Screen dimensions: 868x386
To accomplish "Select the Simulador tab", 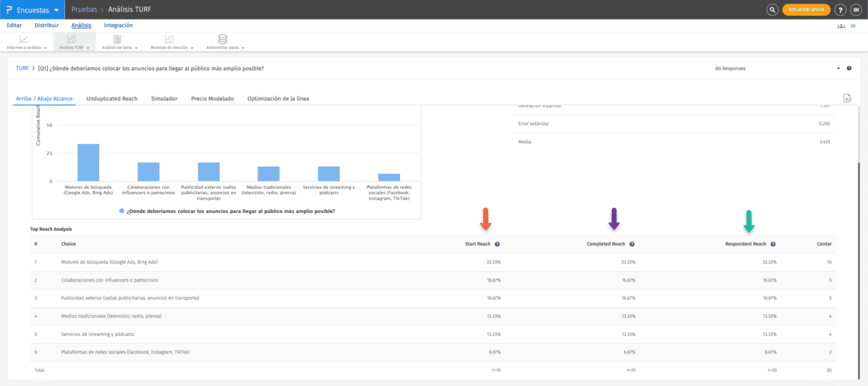I will click(x=164, y=98).
